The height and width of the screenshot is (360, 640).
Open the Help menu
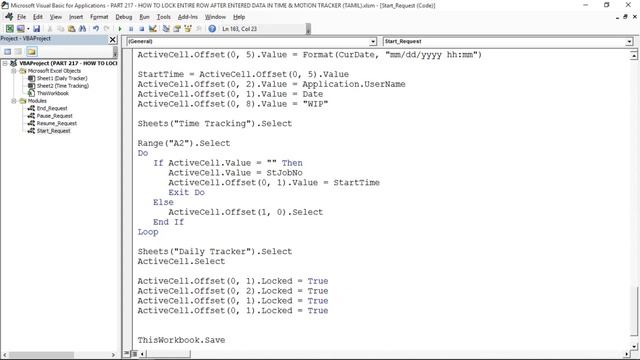tap(239, 17)
